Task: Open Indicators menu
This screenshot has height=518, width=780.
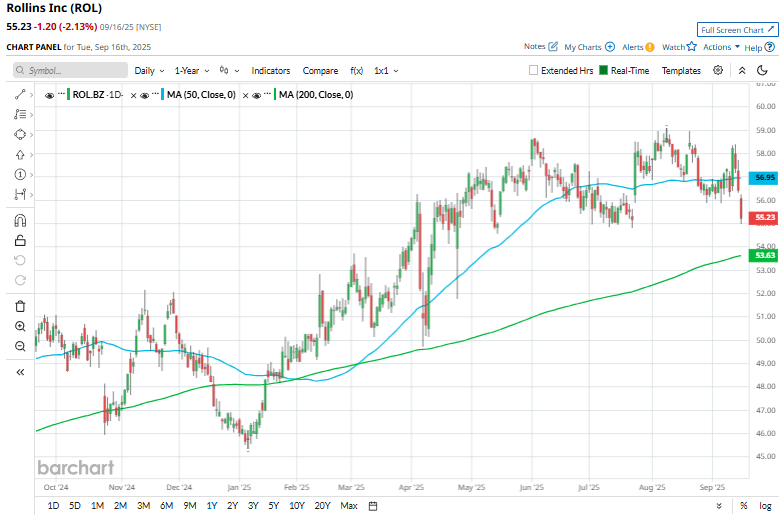Action: click(x=271, y=71)
